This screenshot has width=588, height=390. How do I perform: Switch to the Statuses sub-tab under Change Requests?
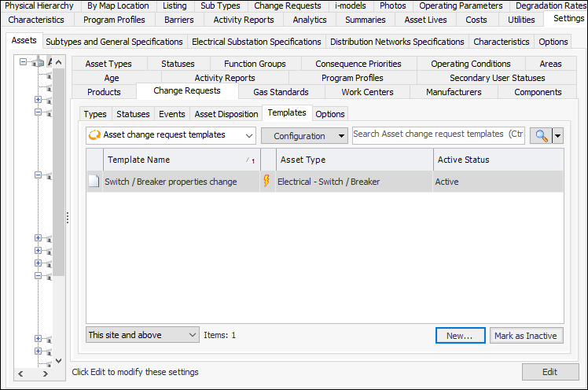coord(133,114)
